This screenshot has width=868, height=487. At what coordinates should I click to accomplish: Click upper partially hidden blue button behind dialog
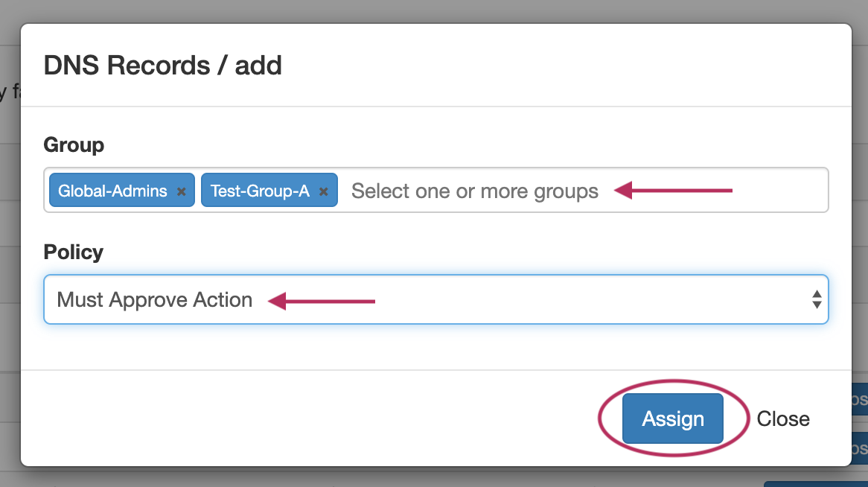tap(860, 400)
